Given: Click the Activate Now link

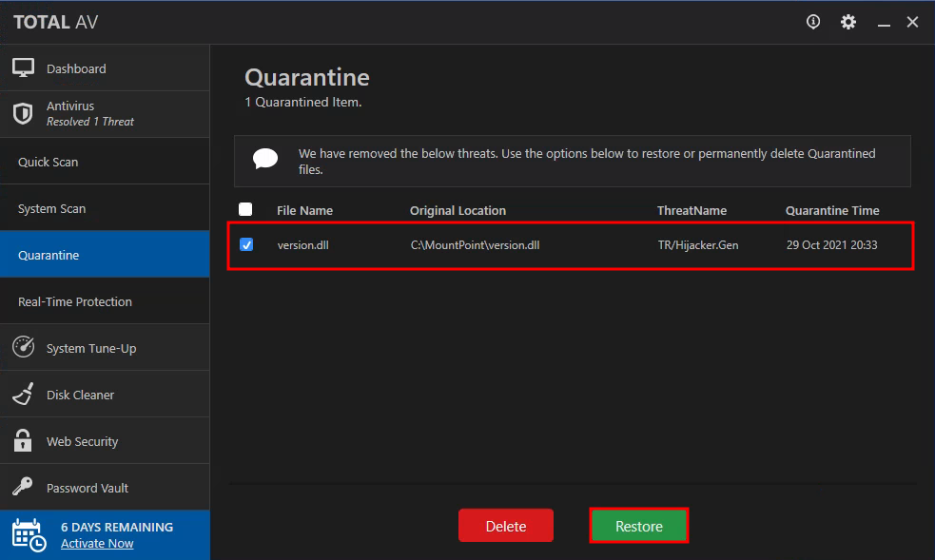Looking at the screenshot, I should [97, 543].
